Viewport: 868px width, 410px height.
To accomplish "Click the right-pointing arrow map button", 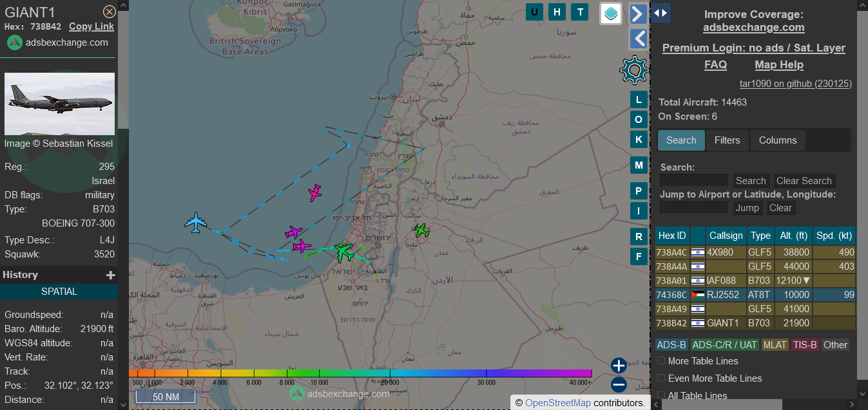I will (x=638, y=14).
